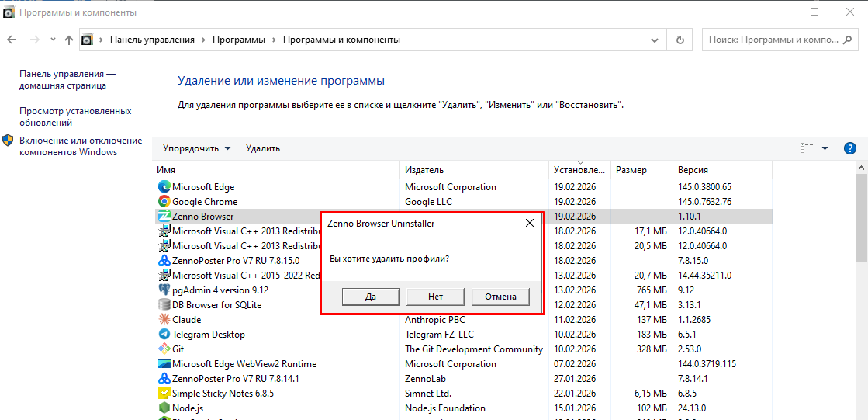
Task: Click Отмена in uninstaller dialog
Action: 500,297
